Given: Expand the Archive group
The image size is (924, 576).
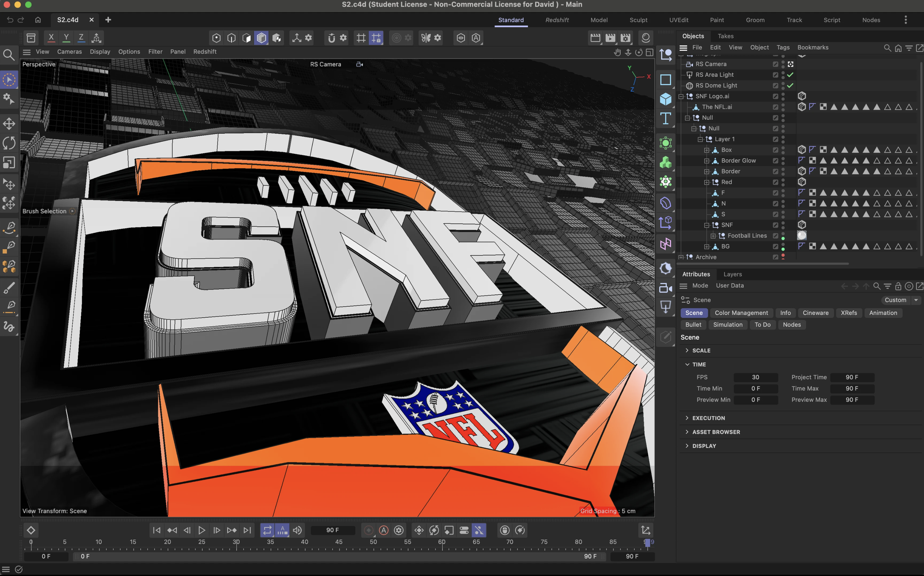Looking at the screenshot, I should click(x=681, y=257).
